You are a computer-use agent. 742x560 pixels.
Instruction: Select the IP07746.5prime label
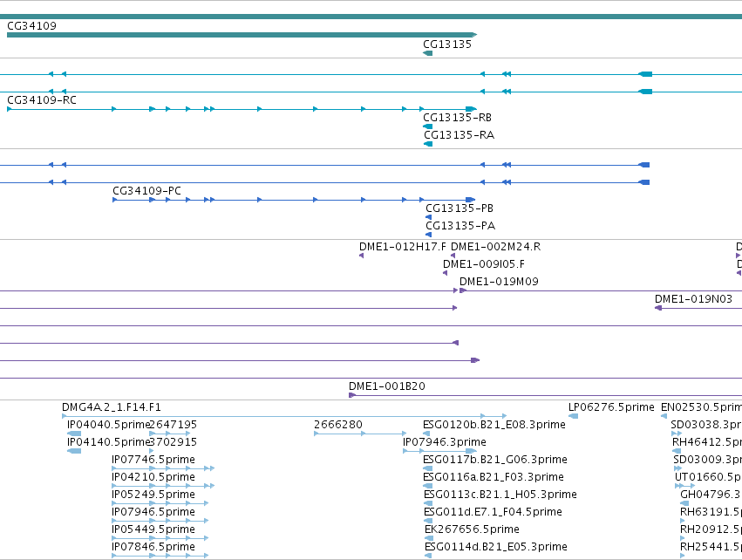[153, 460]
